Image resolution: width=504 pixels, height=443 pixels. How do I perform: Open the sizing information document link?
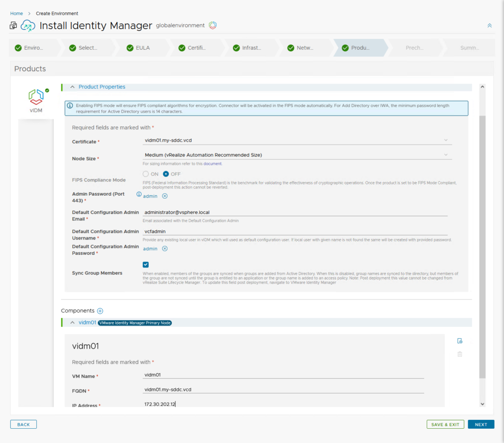point(213,164)
